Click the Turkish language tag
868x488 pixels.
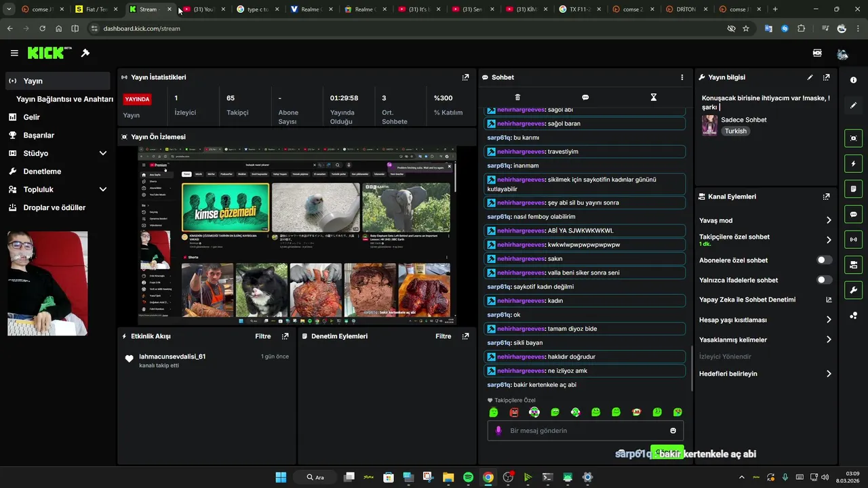coord(736,131)
